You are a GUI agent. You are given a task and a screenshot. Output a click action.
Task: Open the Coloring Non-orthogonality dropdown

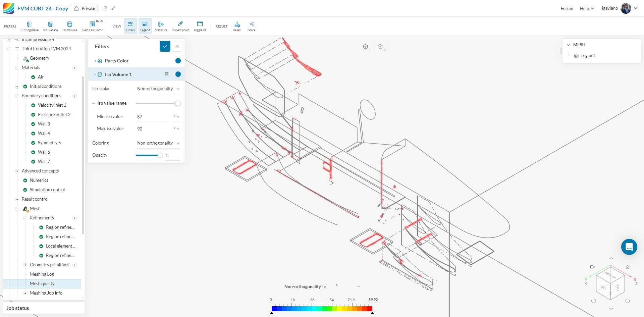pyautogui.click(x=158, y=143)
